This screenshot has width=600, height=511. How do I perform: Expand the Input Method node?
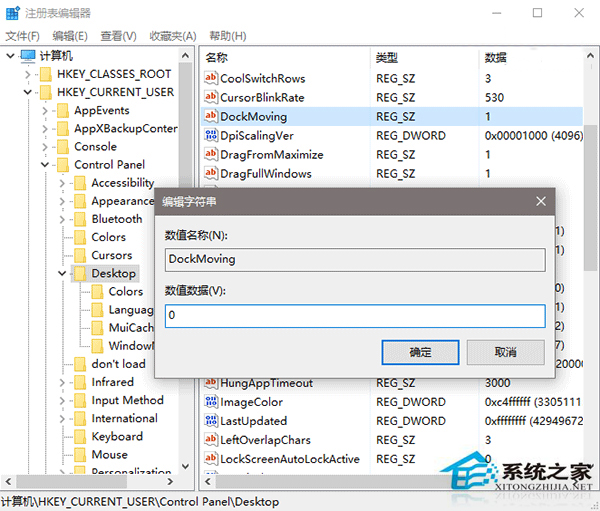(62, 400)
